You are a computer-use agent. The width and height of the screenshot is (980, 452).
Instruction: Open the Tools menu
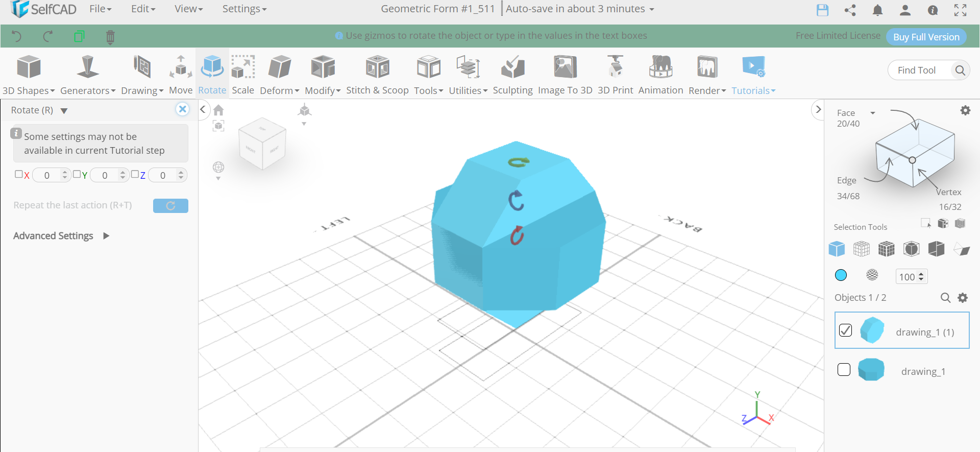[x=428, y=75]
